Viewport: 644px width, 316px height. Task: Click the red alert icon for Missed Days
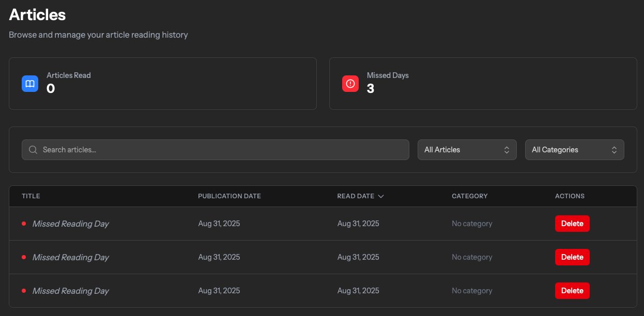pyautogui.click(x=350, y=84)
